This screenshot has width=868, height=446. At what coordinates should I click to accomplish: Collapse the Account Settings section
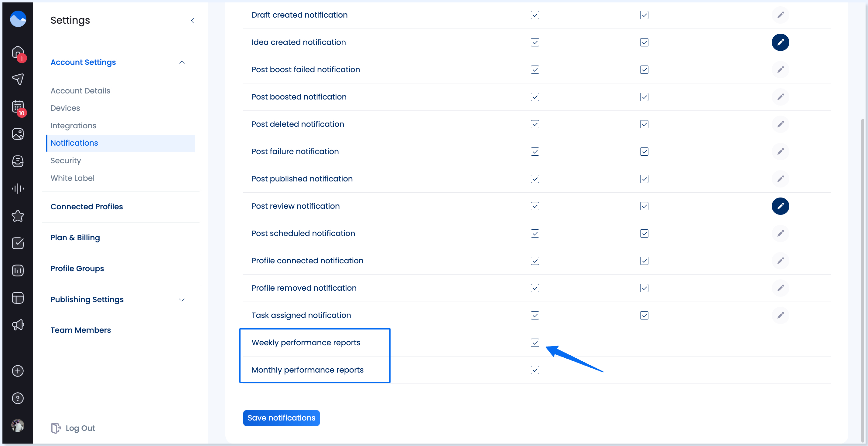(182, 62)
